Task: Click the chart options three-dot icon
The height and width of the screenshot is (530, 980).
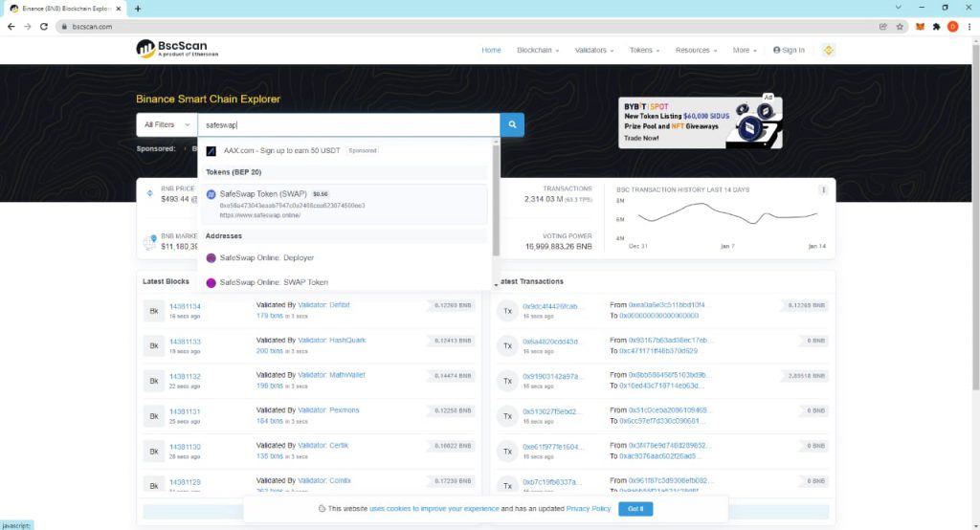Action: (823, 190)
